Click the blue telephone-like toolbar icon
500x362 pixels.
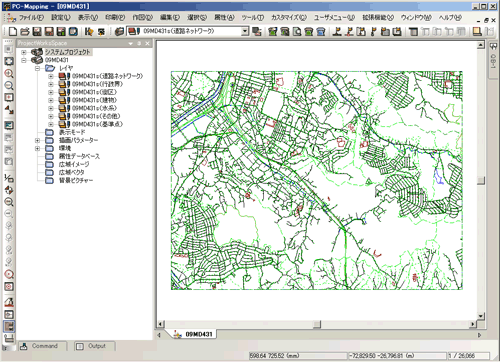(x=321, y=31)
